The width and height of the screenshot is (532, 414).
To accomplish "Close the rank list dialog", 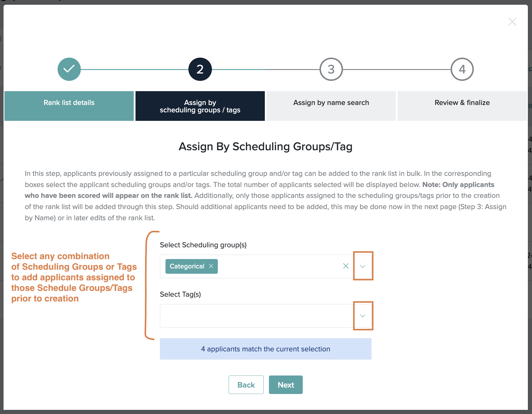I will pos(512,21).
